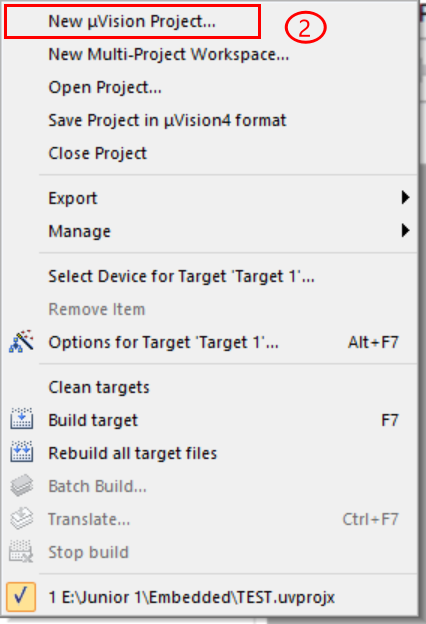Viewport: 426px width, 624px height.
Task: Click the Rebuild all target files icon
Action: [x=21, y=452]
